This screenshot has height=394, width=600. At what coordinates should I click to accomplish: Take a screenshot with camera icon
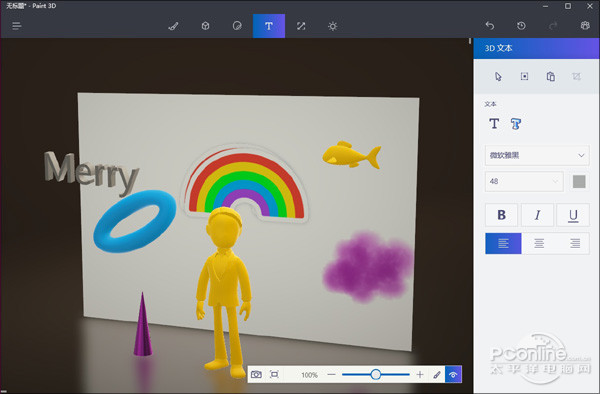pyautogui.click(x=256, y=374)
